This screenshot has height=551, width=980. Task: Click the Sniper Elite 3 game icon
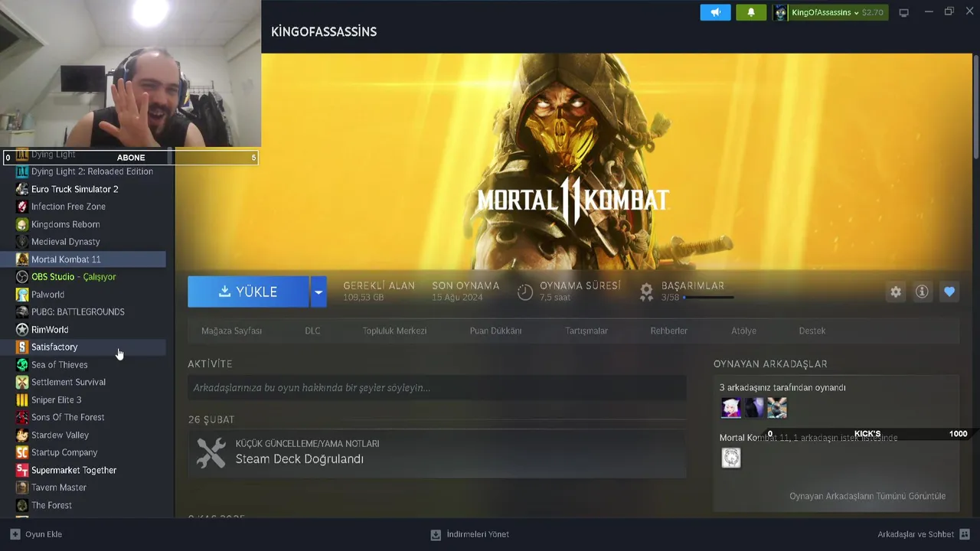tap(22, 399)
